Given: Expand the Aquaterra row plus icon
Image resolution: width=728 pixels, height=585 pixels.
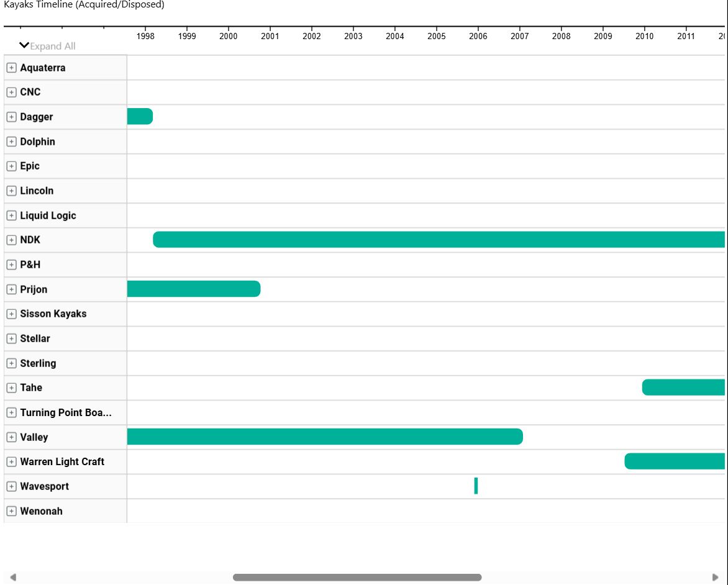Looking at the screenshot, I should coord(12,68).
